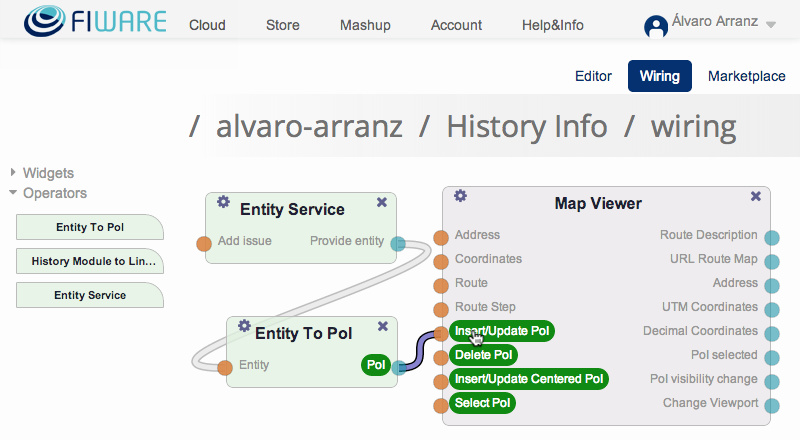
Task: Open Map Viewer settings gear
Action: (x=460, y=195)
